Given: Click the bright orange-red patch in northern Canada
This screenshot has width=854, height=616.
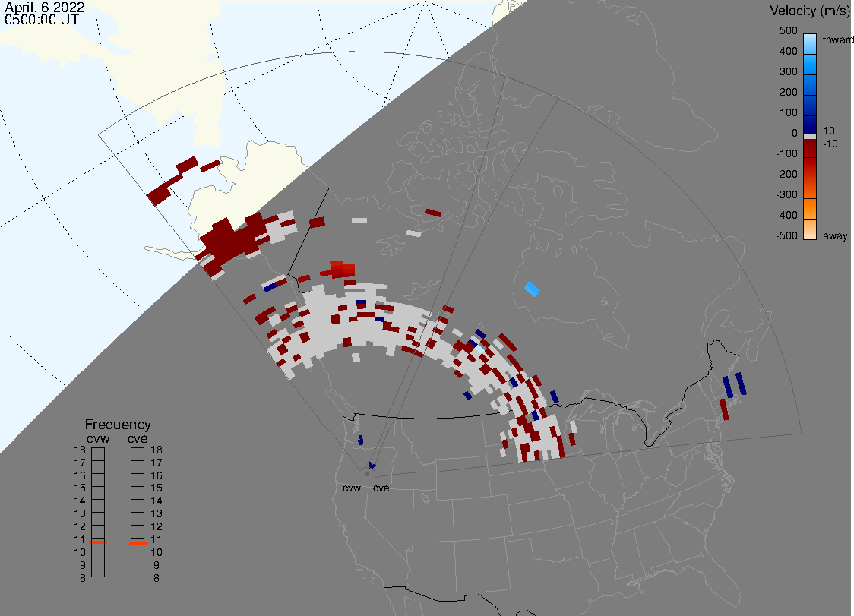Looking at the screenshot, I should click(341, 268).
